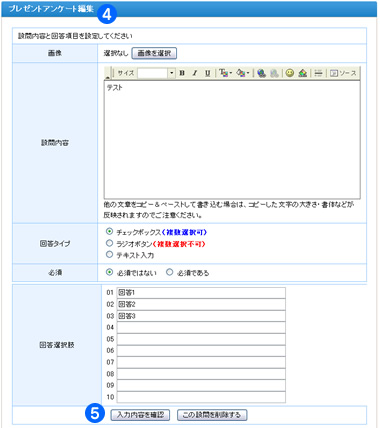The width and height of the screenshot is (380, 428).
Task: Select the ラジオボタン answer type
Action: (x=109, y=243)
